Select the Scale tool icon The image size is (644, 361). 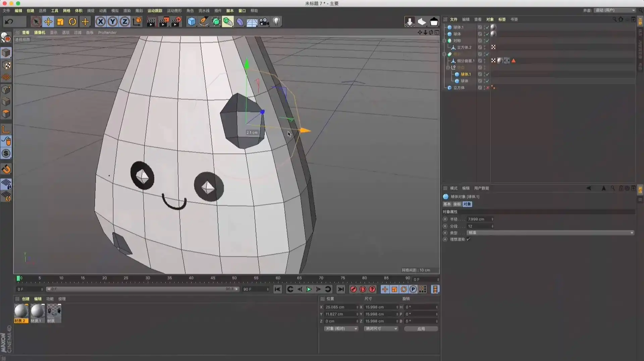(x=60, y=22)
